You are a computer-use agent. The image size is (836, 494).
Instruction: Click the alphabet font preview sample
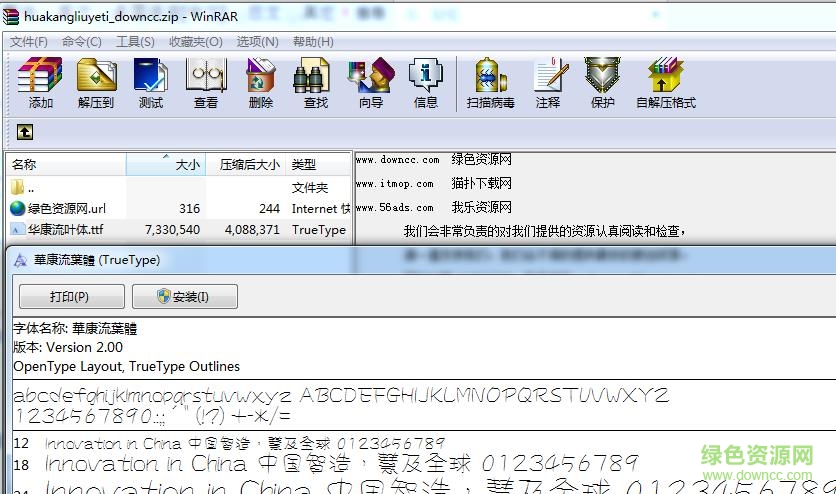tap(341, 395)
